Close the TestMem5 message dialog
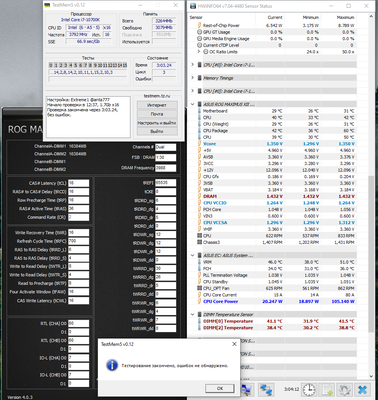 tap(234, 344)
